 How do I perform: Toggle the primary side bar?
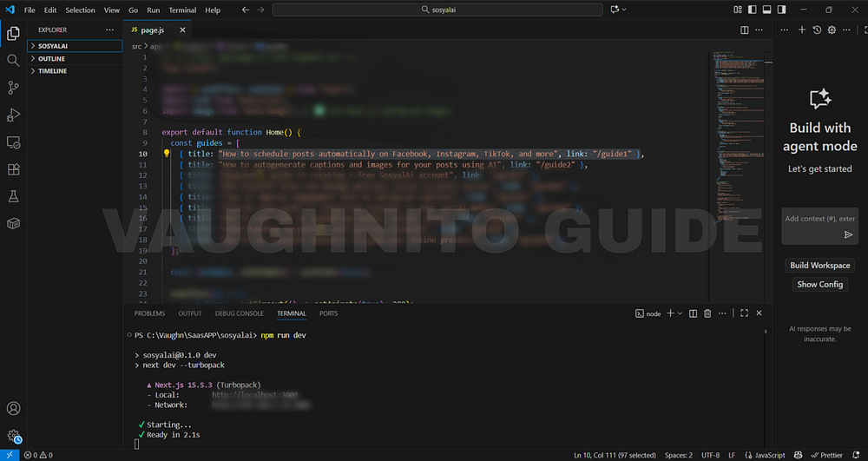[752, 10]
